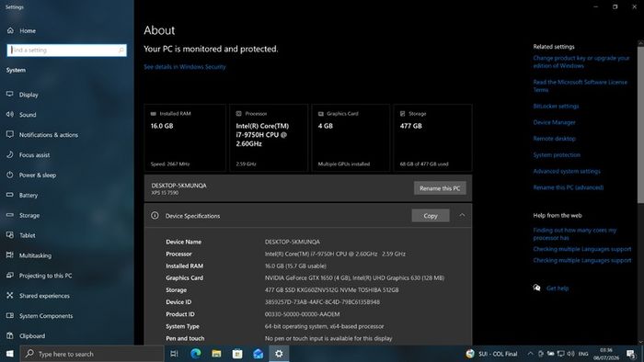Open Get help link

(558, 288)
